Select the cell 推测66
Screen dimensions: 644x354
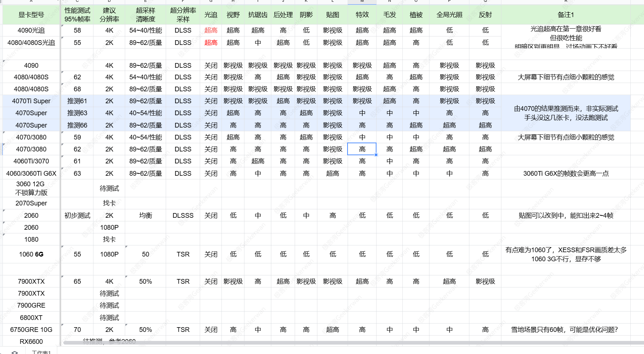click(x=77, y=125)
